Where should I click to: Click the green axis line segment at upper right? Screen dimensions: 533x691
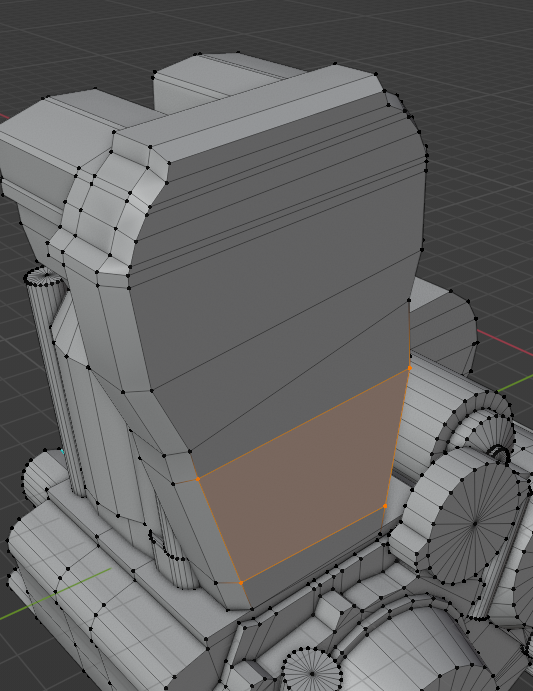515,382
